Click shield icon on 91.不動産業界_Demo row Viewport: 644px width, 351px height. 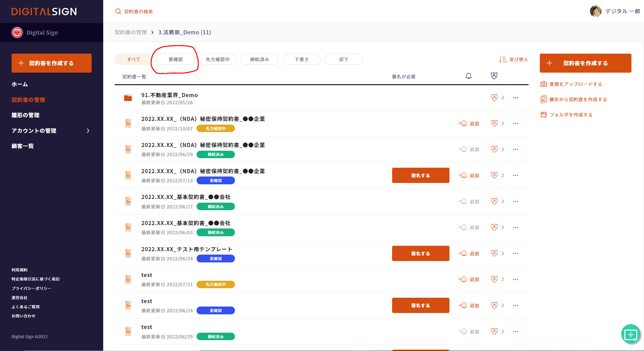(x=494, y=98)
